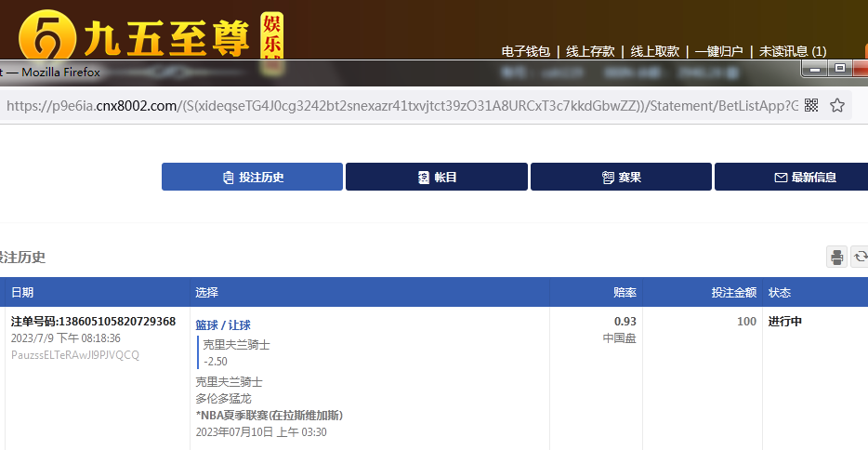Screen dimensions: 868x450
Task: Click the *NBA夏季联赛(在拉斯维加斯) league text
Action: (270, 415)
